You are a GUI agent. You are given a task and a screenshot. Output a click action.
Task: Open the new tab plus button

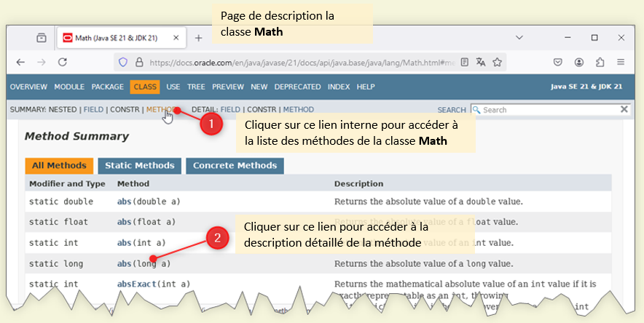tap(198, 38)
